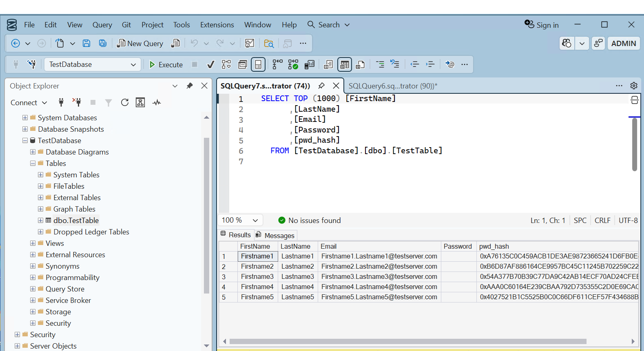Display Estimated Execution Plan icon
This screenshot has height=351, width=644.
pos(226,64)
